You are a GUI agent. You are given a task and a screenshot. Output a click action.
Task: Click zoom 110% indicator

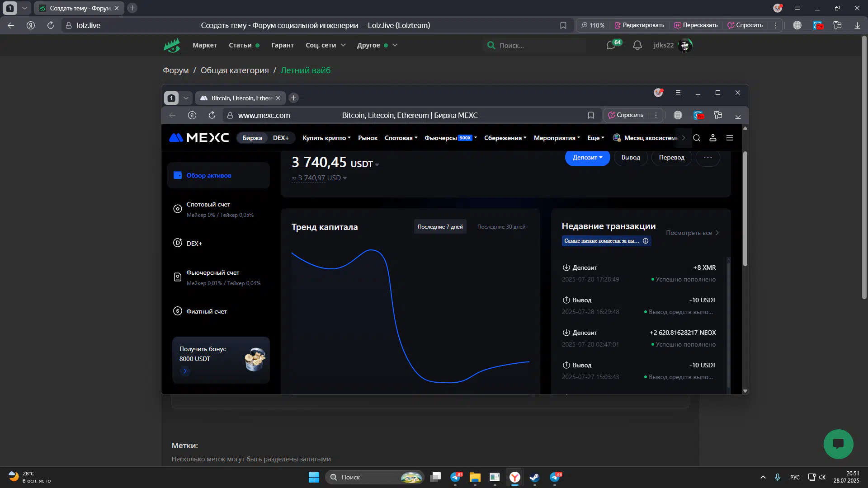coord(593,25)
